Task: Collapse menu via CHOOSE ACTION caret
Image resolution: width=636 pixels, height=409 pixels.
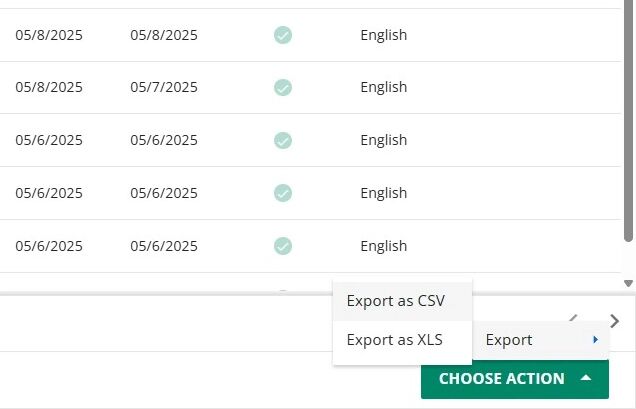Action: click(x=585, y=378)
